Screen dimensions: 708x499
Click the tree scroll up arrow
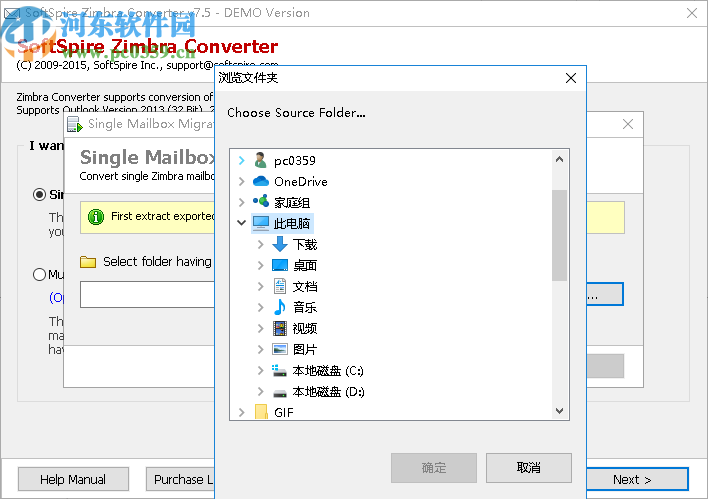click(x=559, y=159)
